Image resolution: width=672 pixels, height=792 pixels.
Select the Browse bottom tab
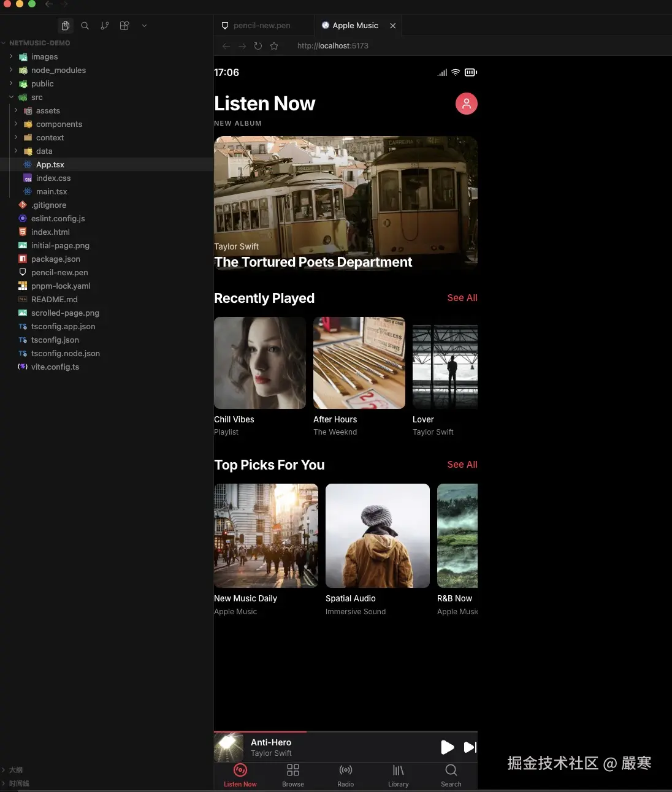[293, 776]
